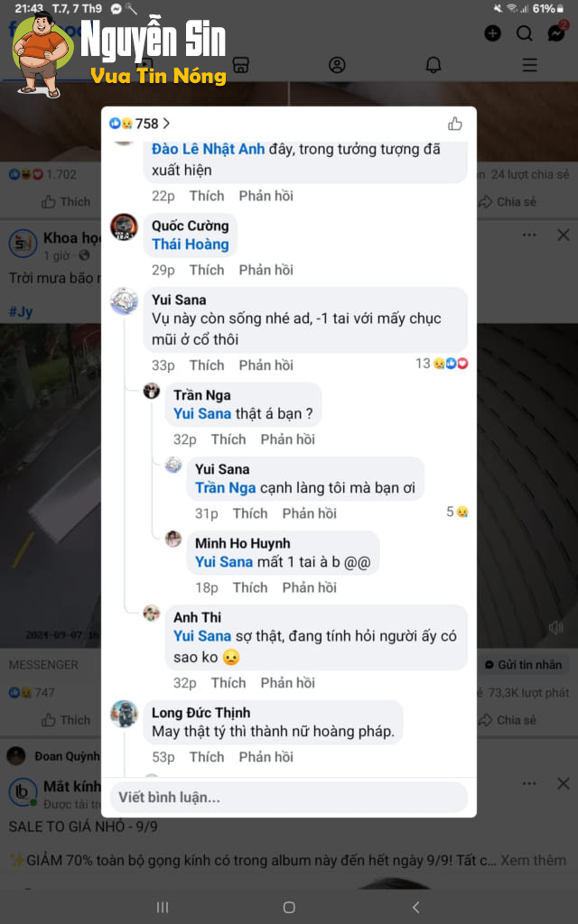578x924 pixels.
Task: Open the tagged name Thái Hoàng
Action: (191, 244)
